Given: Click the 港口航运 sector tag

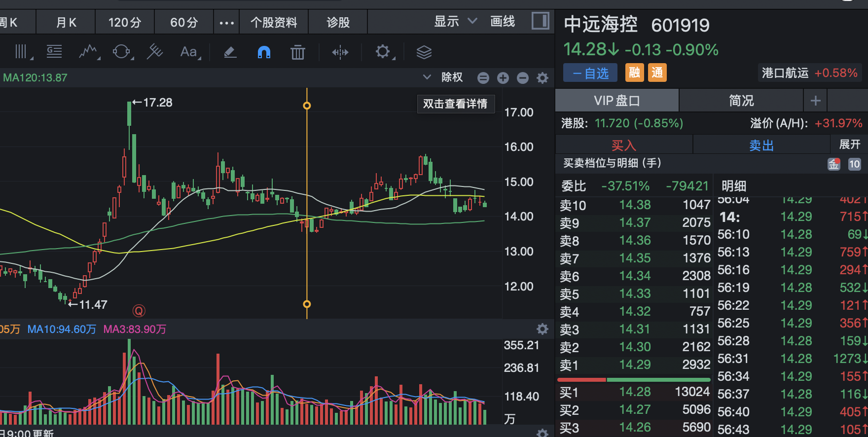Looking at the screenshot, I should click(x=785, y=73).
